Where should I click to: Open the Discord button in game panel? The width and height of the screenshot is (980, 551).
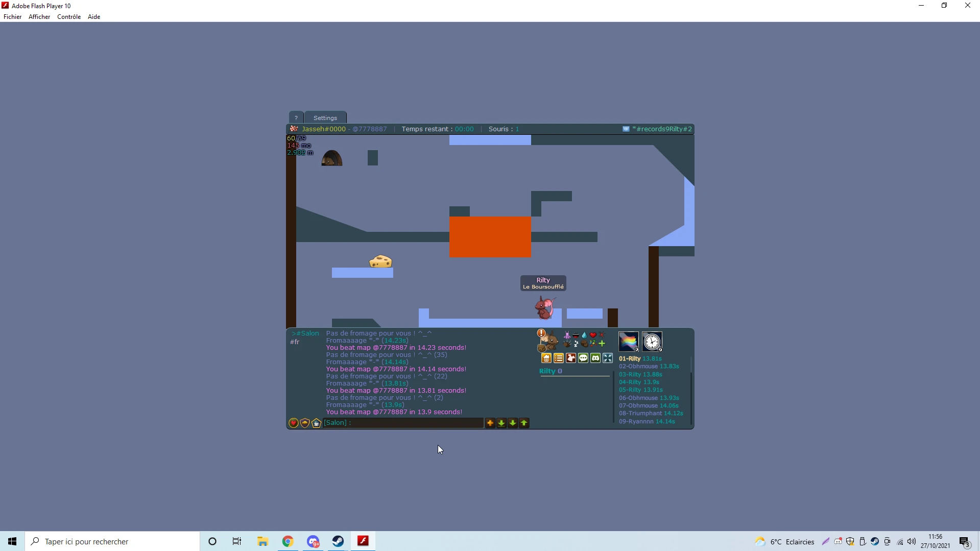click(x=595, y=358)
